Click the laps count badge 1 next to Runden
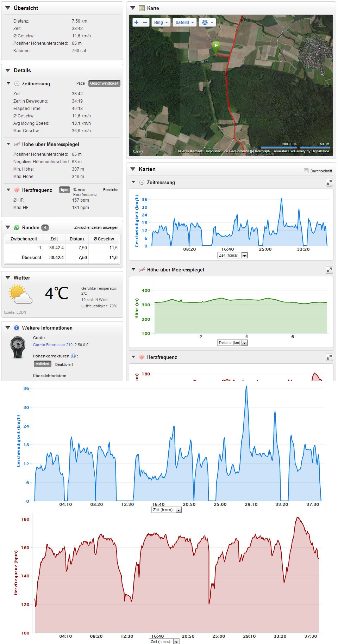 point(45,228)
